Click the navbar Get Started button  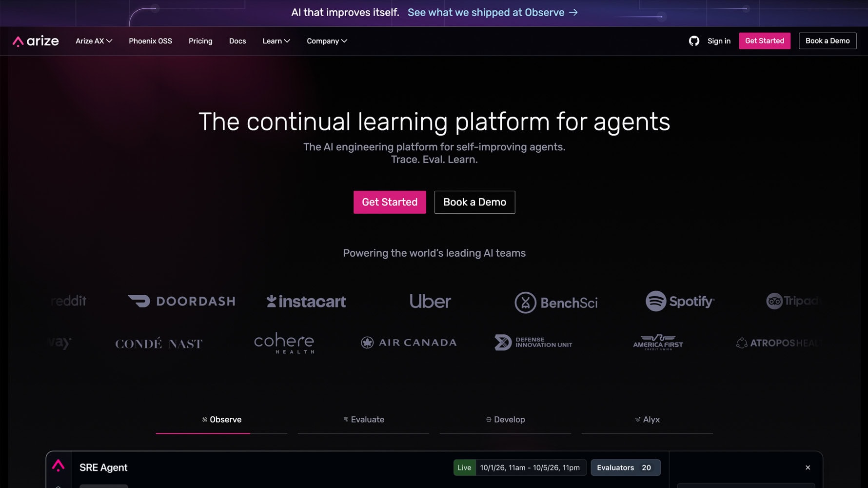(765, 41)
